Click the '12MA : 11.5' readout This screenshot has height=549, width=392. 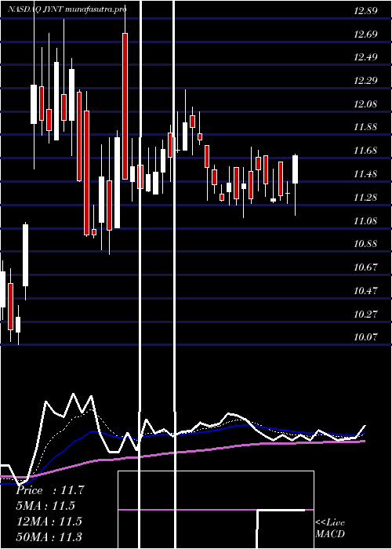pyautogui.click(x=49, y=522)
